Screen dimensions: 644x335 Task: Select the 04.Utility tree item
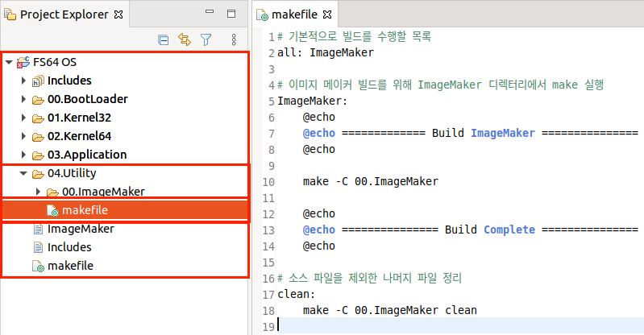pos(72,173)
